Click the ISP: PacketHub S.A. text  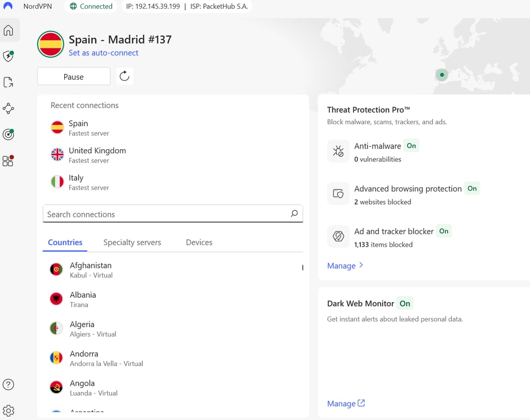219,6
